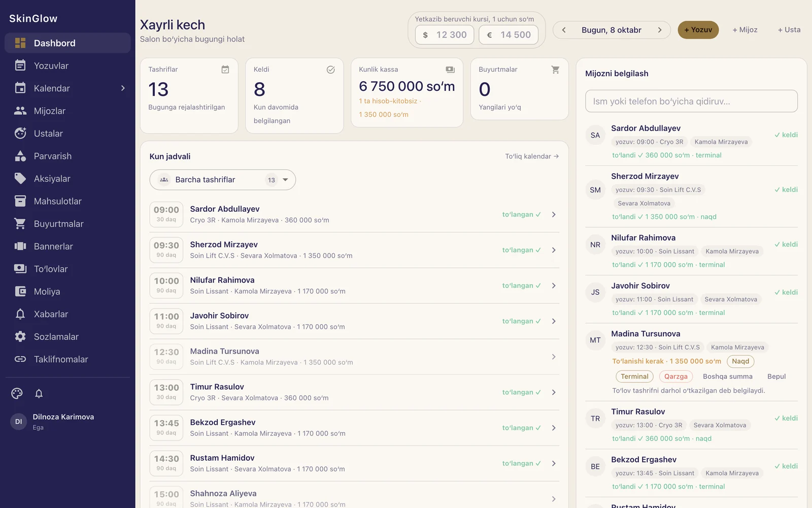The height and width of the screenshot is (508, 812).
Task: Click the cash icon in Kunlik kassa card
Action: coord(450,70)
